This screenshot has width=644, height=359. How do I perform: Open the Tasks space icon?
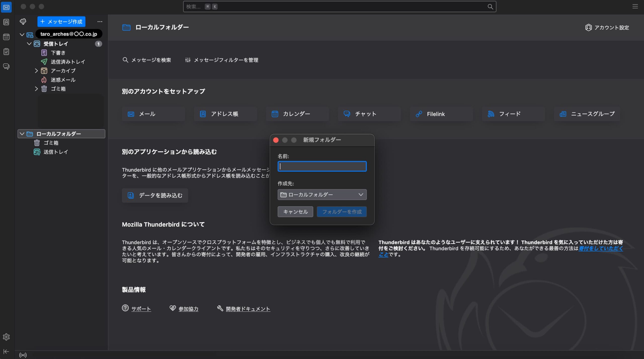click(x=6, y=52)
